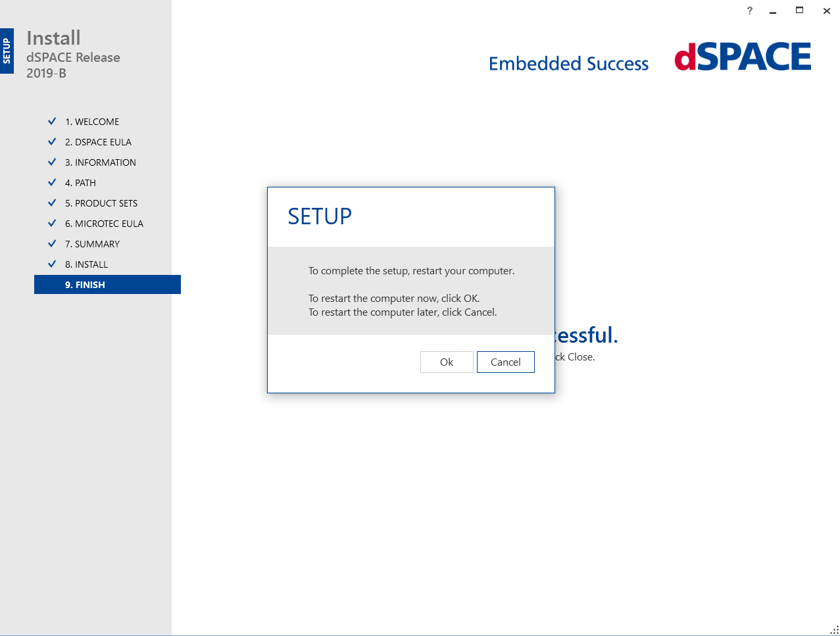Click the resize grip at the bottom-right corner
The image size is (840, 636).
click(833, 629)
